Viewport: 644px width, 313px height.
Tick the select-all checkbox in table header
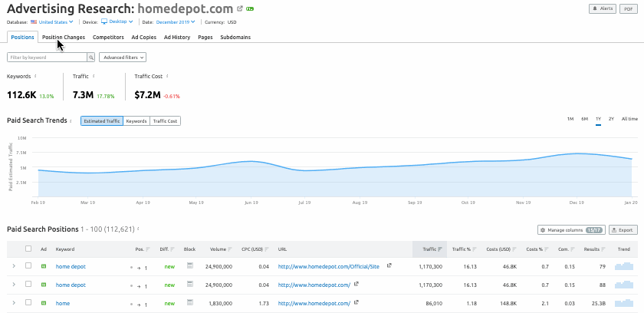(x=28, y=249)
